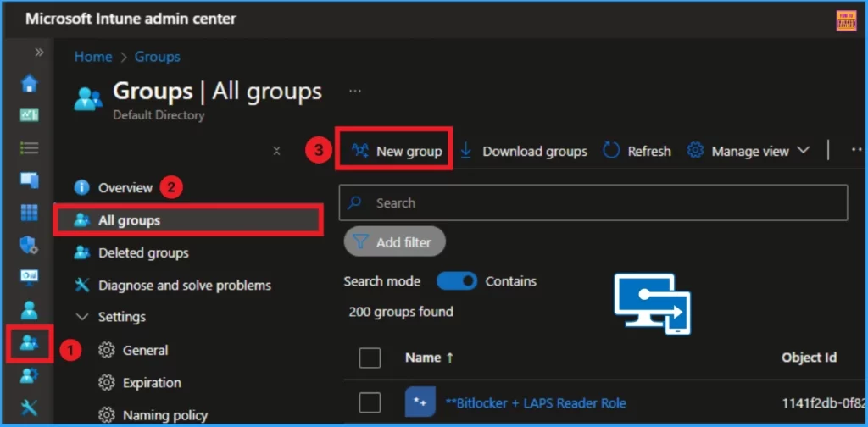Open the Devices icon in the rail

click(x=29, y=180)
